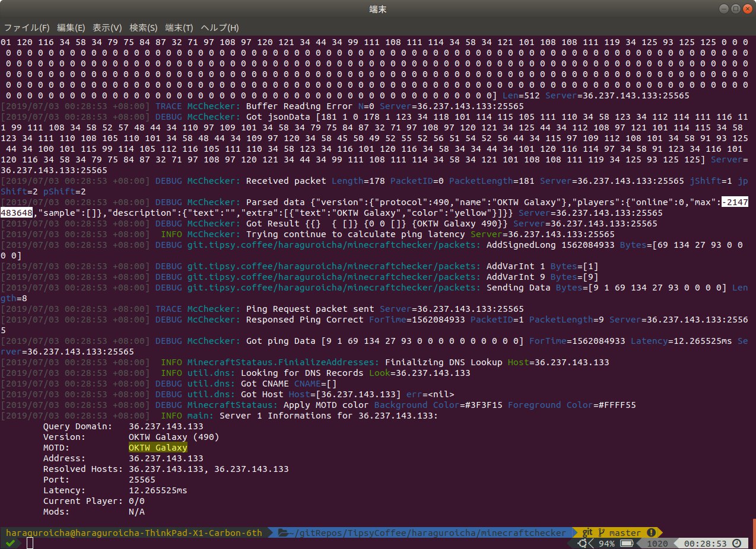Click 'Finializing DNS Lookup' log message
This screenshot has height=549, width=756.
pos(443,362)
